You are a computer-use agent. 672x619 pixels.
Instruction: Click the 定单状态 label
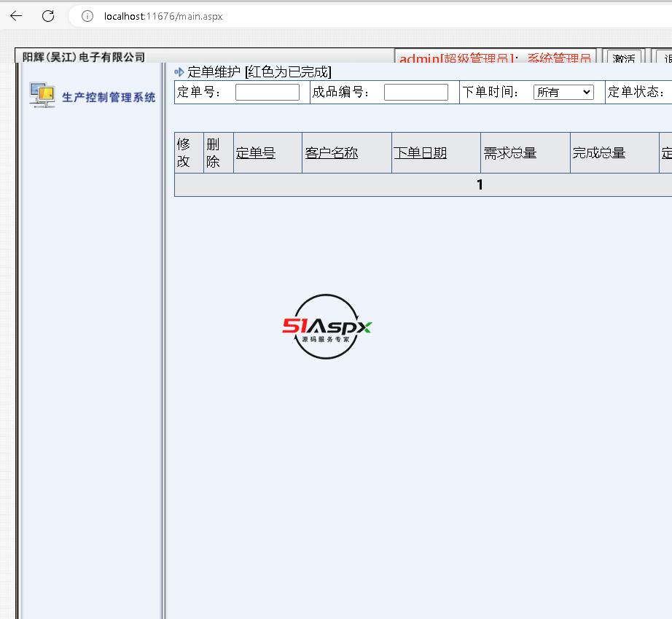(636, 92)
